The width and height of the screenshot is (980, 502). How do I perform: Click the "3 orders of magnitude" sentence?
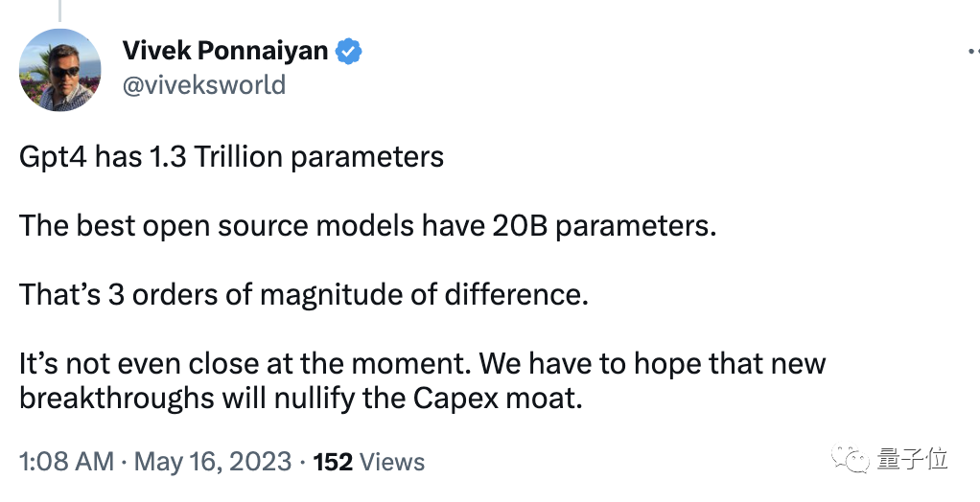click(x=303, y=294)
